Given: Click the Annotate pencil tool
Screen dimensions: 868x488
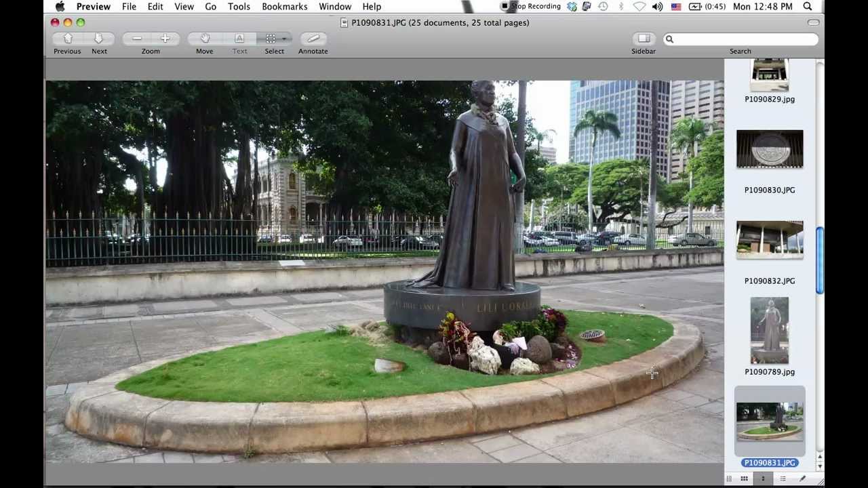Looking at the screenshot, I should 313,39.
